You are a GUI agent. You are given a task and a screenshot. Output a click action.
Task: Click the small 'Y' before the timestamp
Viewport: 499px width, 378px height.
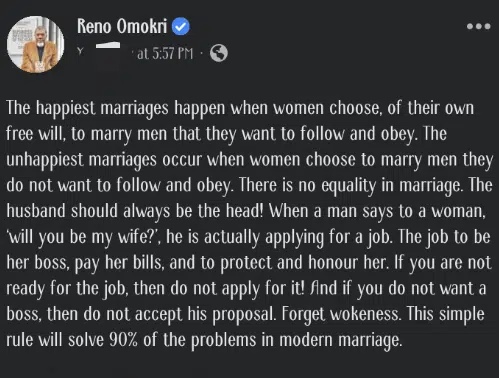(x=80, y=51)
